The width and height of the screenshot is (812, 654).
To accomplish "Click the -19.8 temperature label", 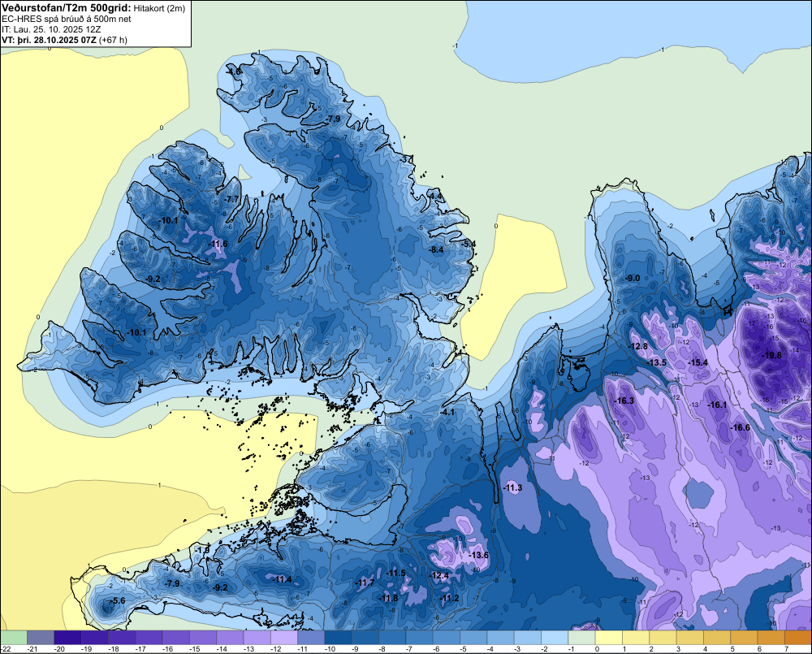I will point(772,356).
